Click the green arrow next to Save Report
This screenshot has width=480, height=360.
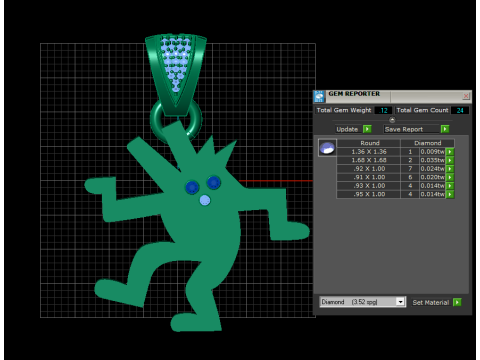[445, 129]
